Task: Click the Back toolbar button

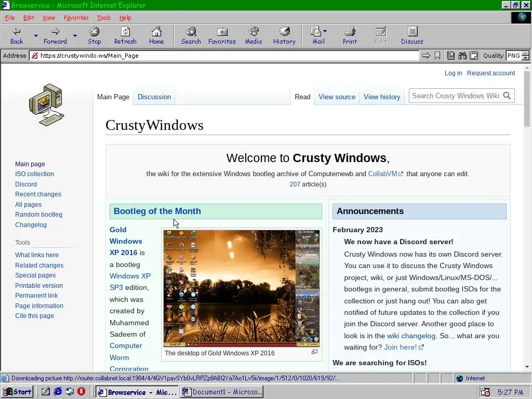Action: pos(16,36)
